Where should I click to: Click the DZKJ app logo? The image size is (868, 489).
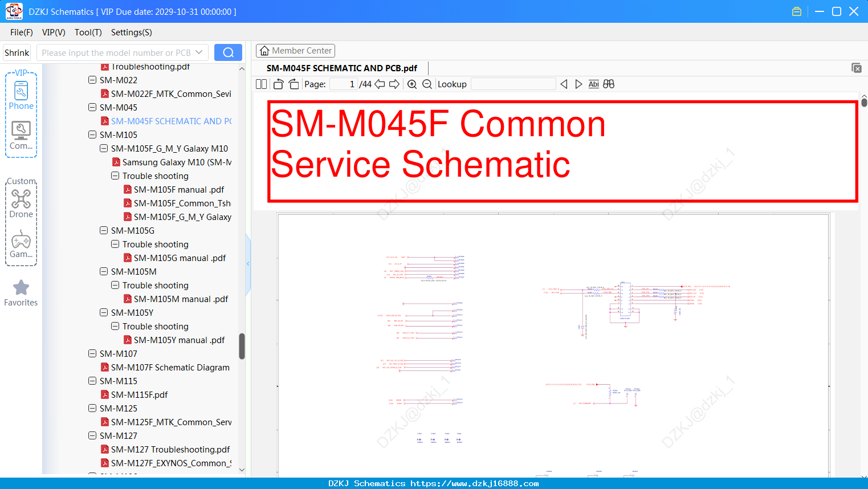point(14,11)
